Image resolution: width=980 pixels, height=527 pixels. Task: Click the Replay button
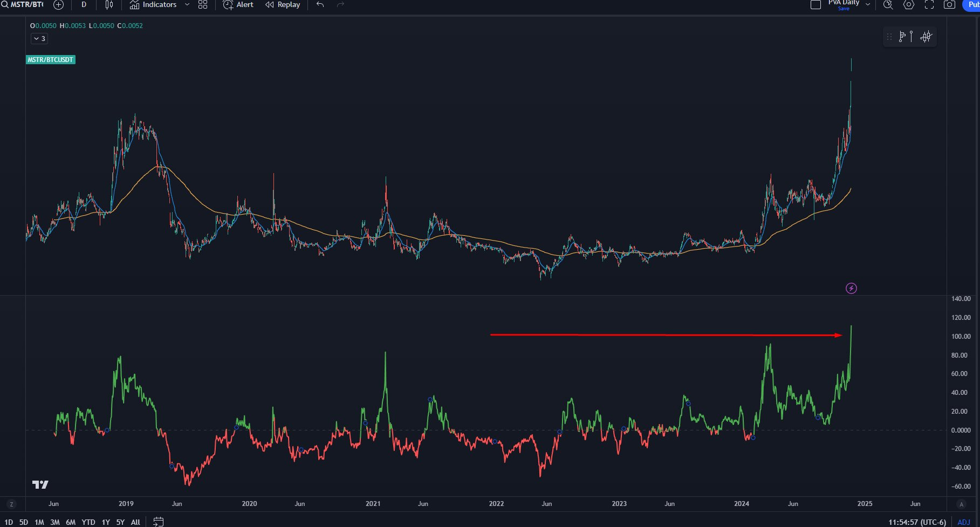coord(283,5)
